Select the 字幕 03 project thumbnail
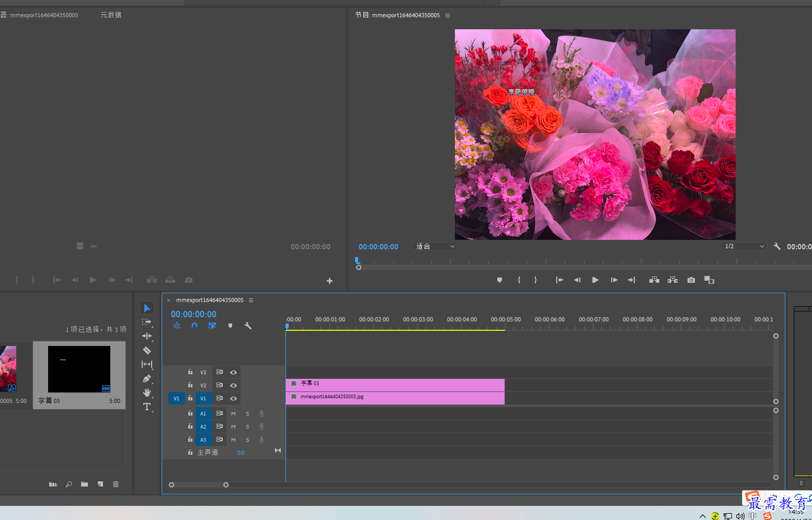 [x=79, y=369]
